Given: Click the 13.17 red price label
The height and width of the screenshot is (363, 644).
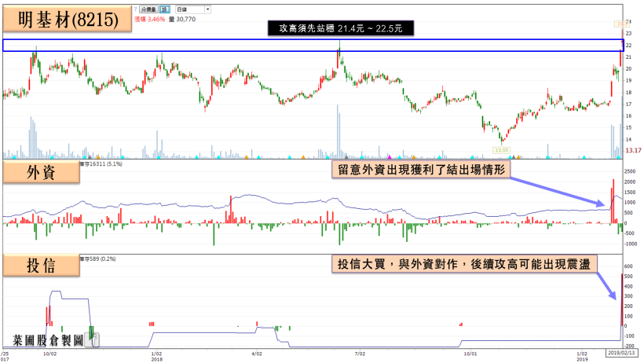Looking at the screenshot, I should point(633,150).
